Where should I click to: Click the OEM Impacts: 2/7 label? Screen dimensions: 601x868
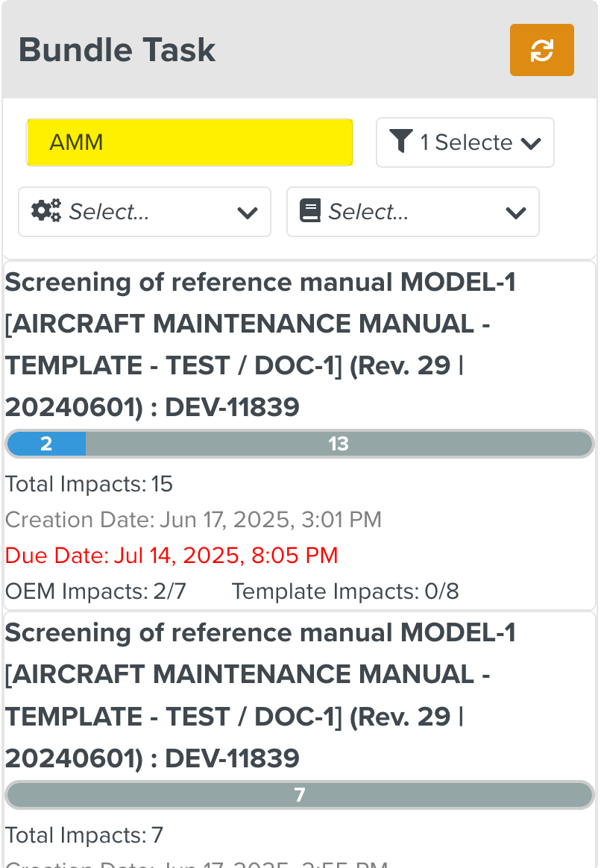[95, 591]
